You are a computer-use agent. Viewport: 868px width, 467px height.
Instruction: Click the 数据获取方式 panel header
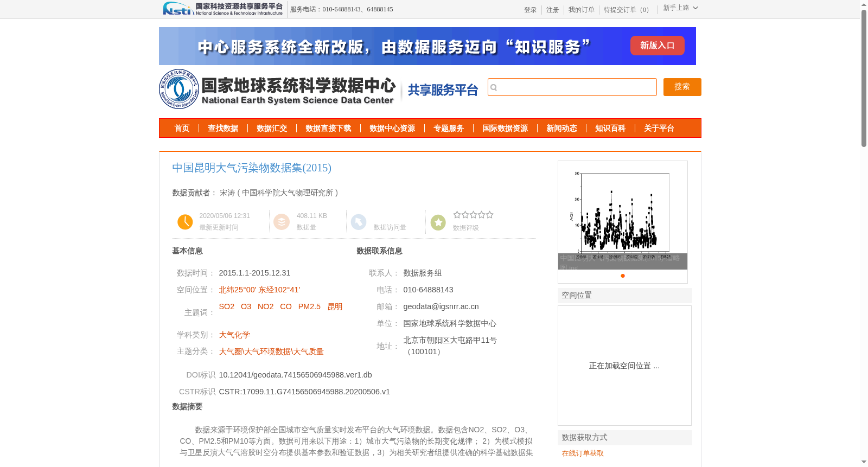point(625,437)
